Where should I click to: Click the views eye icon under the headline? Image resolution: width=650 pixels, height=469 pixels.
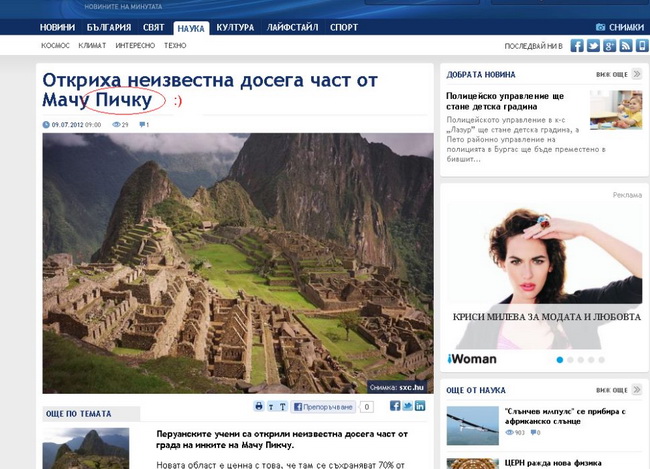tap(116, 124)
